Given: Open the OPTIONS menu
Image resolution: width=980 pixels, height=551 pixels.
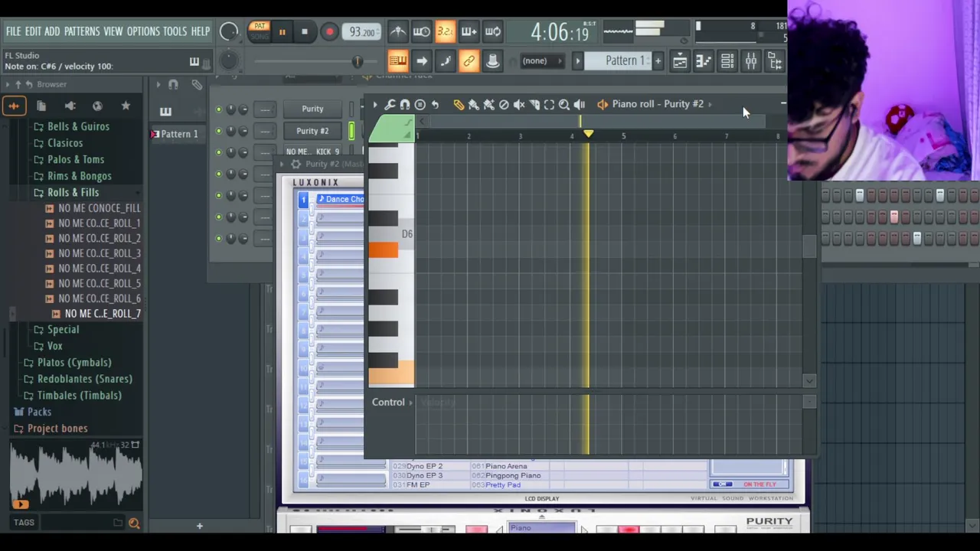Looking at the screenshot, I should [x=143, y=31].
